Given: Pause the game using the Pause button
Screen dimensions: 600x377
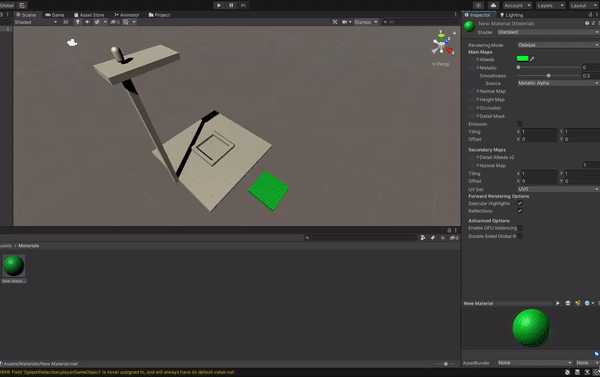Looking at the screenshot, I should [x=231, y=5].
